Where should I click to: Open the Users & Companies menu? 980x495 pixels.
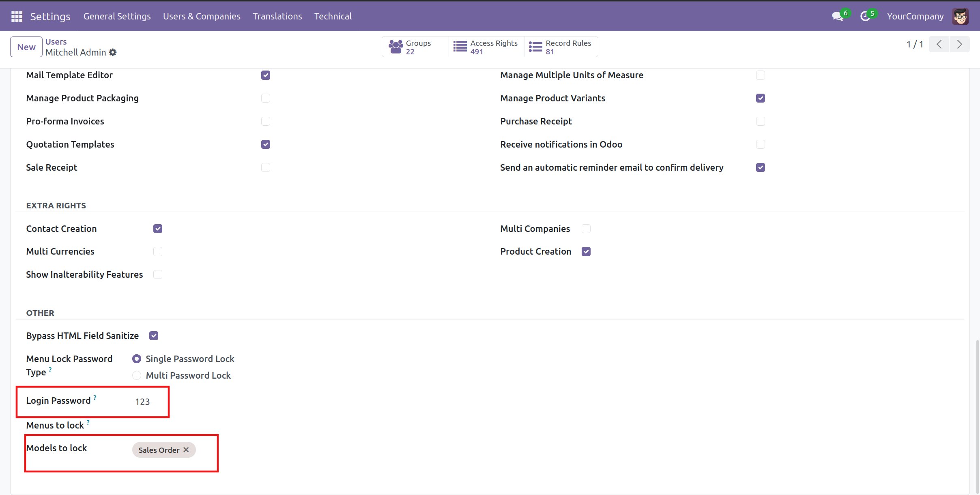click(x=202, y=16)
